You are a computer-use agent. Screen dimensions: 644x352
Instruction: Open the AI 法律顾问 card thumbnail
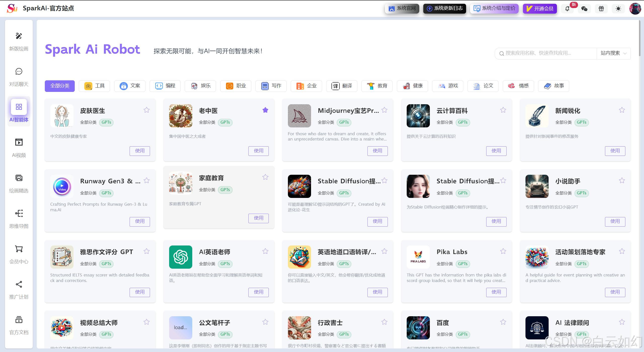coord(537,328)
